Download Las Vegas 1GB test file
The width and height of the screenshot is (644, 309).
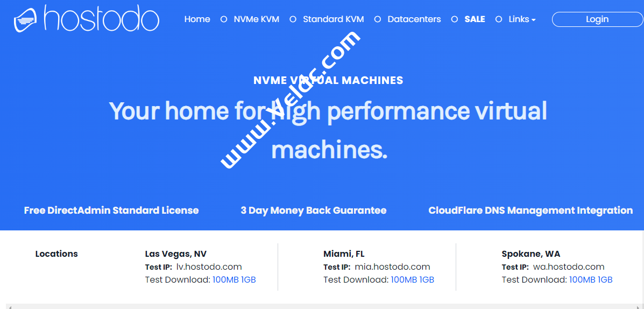click(x=249, y=280)
